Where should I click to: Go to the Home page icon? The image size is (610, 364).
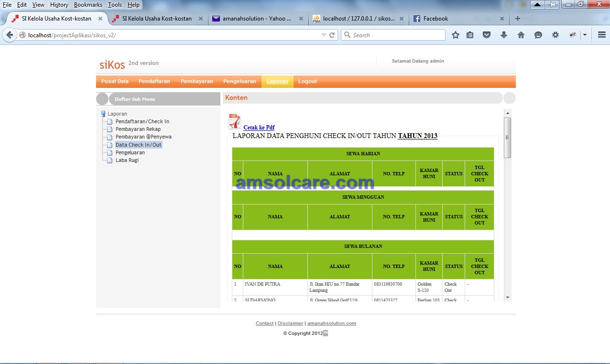pyautogui.click(x=521, y=35)
